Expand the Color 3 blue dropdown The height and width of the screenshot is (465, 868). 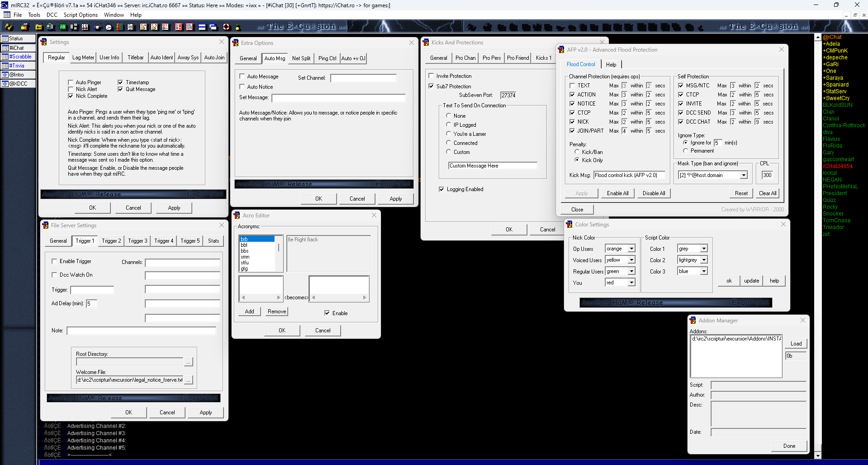coord(704,271)
